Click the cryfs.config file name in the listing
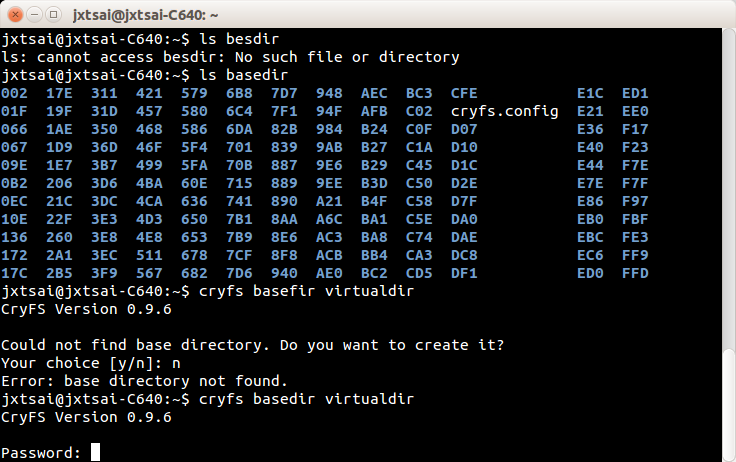 (x=504, y=110)
